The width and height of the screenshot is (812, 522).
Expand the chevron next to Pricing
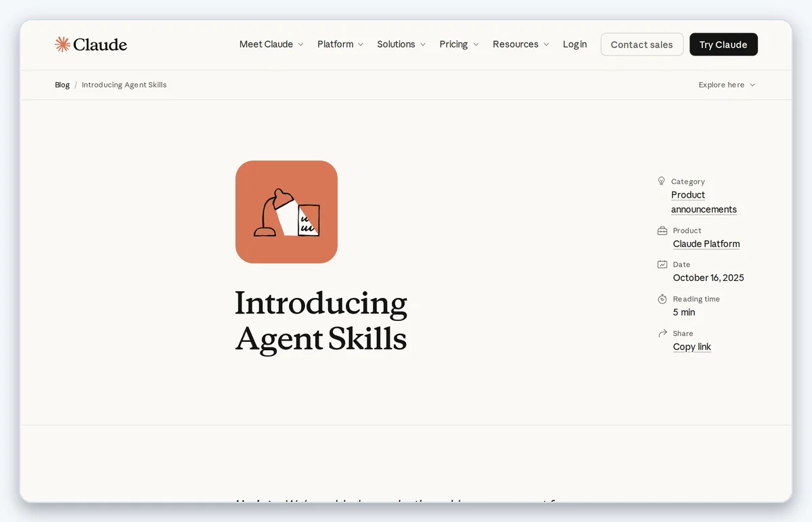point(476,45)
